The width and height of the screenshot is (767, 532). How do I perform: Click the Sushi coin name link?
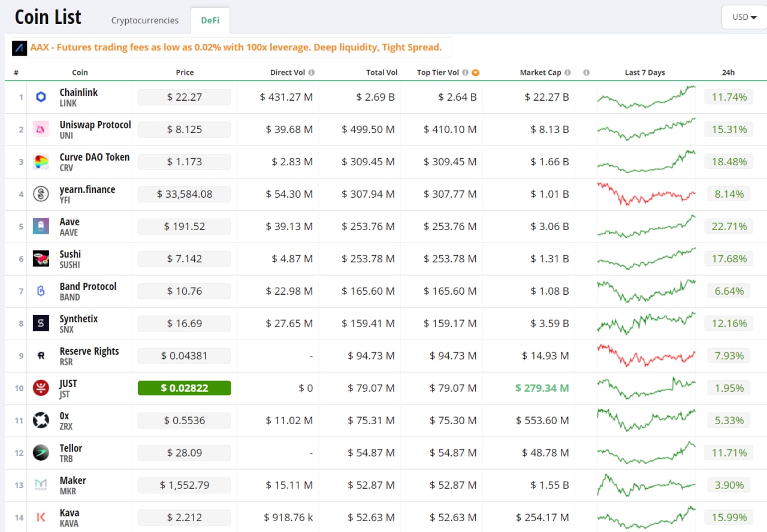click(70, 255)
